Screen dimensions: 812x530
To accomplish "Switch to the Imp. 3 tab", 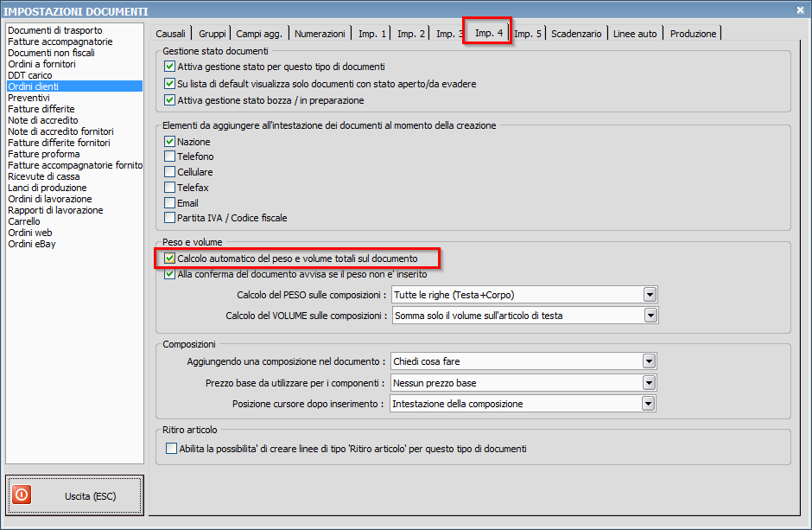I will click(x=448, y=34).
